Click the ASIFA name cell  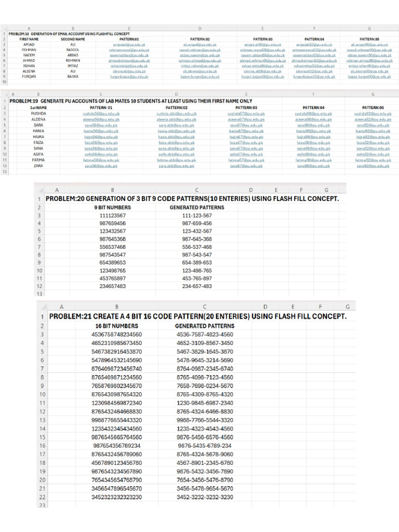point(38,154)
